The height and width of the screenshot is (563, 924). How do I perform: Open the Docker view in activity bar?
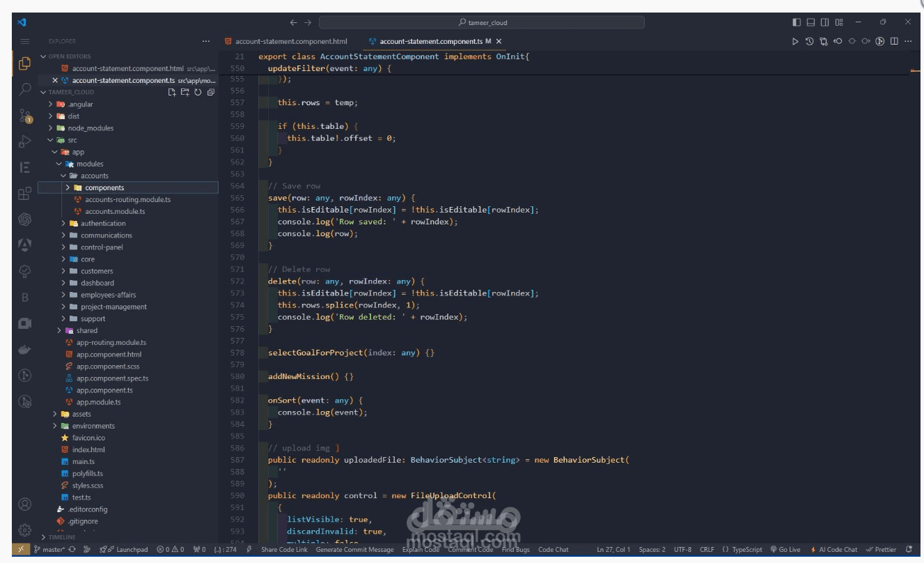pyautogui.click(x=24, y=350)
